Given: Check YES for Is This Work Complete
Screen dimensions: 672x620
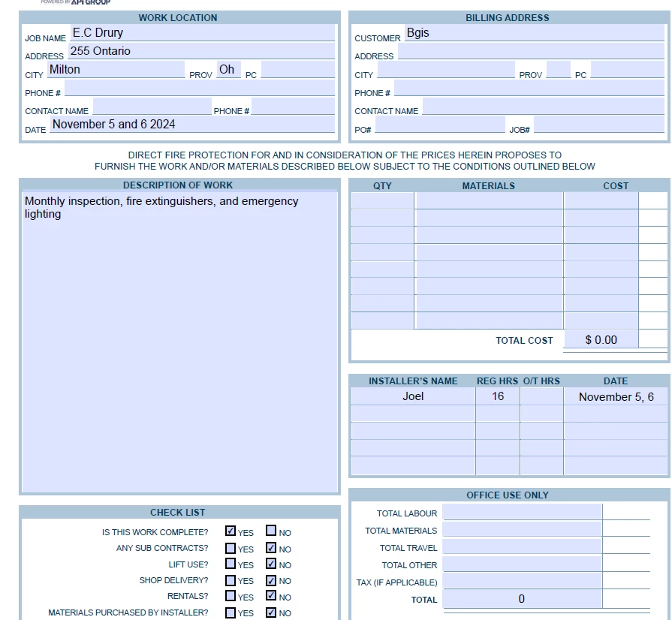Looking at the screenshot, I should coord(231,531).
